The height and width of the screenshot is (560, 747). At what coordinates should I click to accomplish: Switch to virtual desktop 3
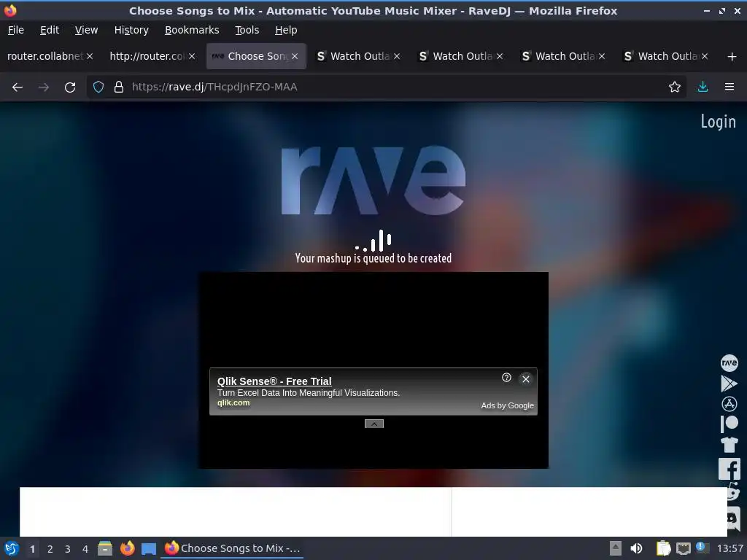pos(68,549)
